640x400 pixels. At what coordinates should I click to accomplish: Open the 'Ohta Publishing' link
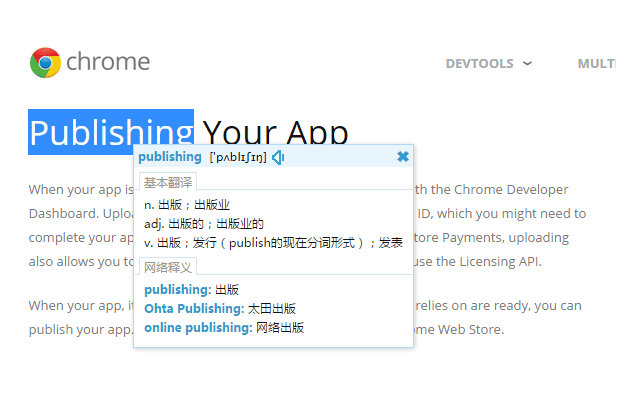tap(194, 309)
